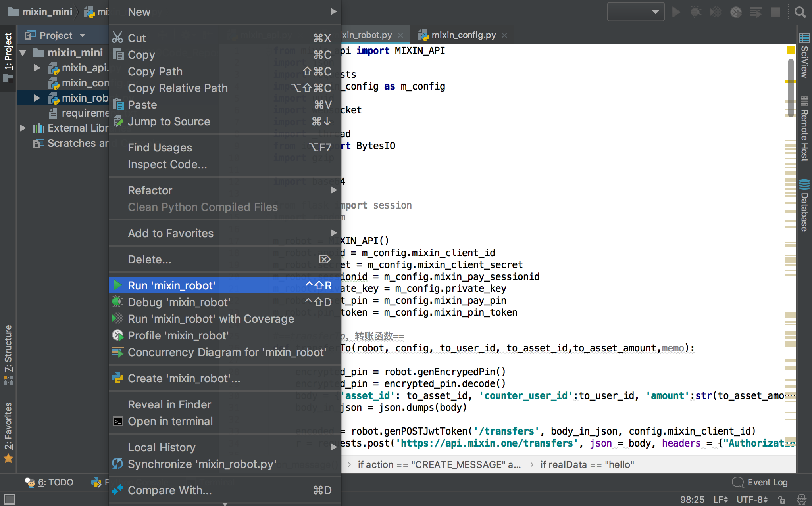Toggle the 1: Project tool window button
Screen dimensions: 812x506
tap(8, 57)
